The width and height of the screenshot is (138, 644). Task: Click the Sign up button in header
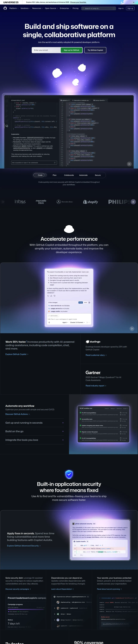(x=130, y=8)
